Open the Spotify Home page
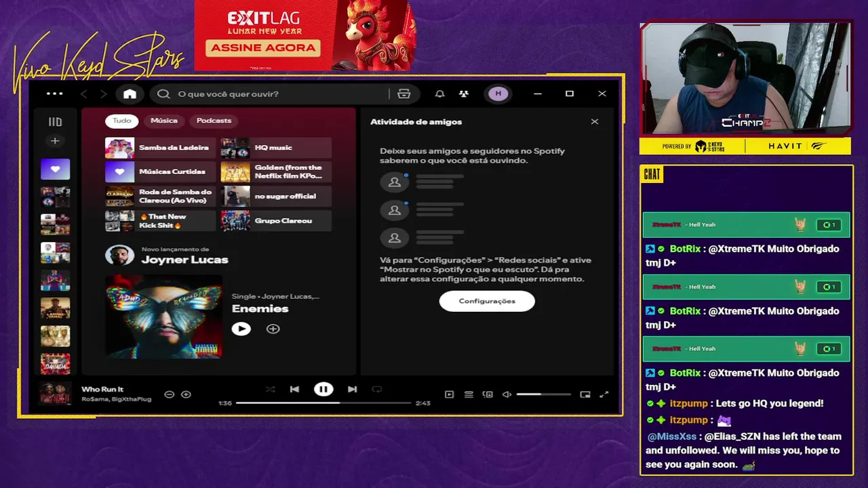The width and height of the screenshot is (868, 488). [130, 94]
